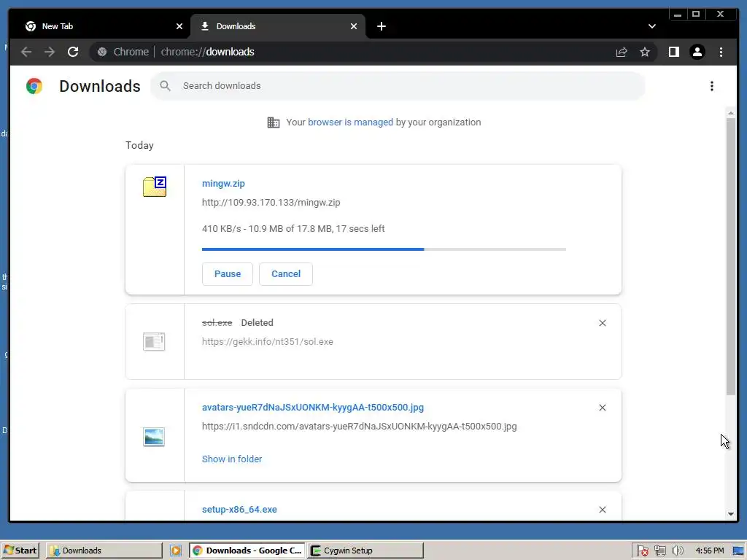Click the Show desktop tray icon

click(738, 551)
